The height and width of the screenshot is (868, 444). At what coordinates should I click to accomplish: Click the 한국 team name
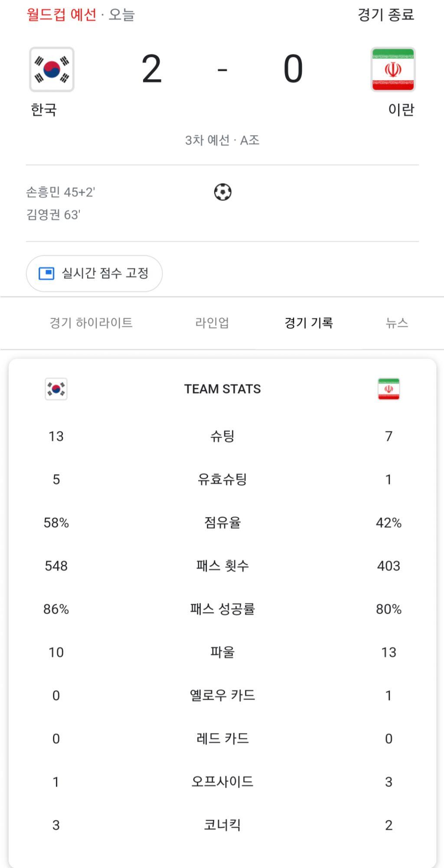coord(44,110)
